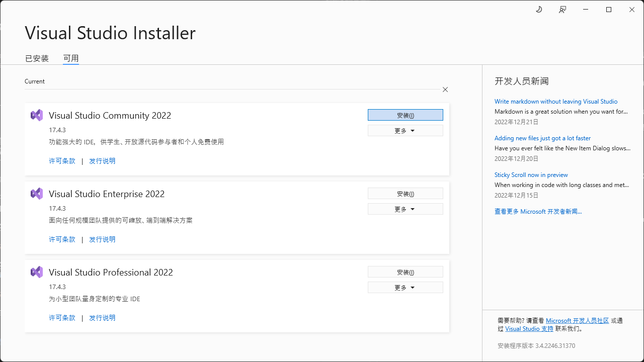644x362 pixels.
Task: Click the Visual Studio Professional 2022 logo
Action: (37, 272)
